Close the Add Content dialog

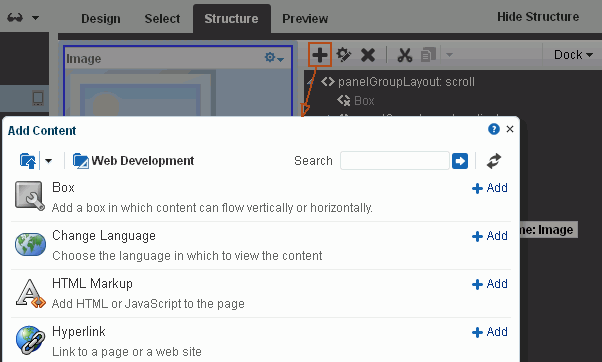click(x=510, y=129)
